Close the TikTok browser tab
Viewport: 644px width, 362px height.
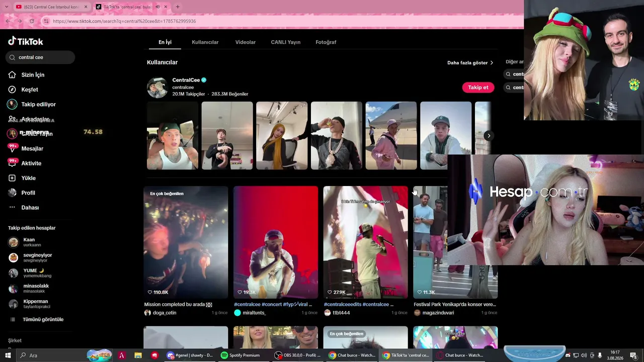tap(166, 7)
